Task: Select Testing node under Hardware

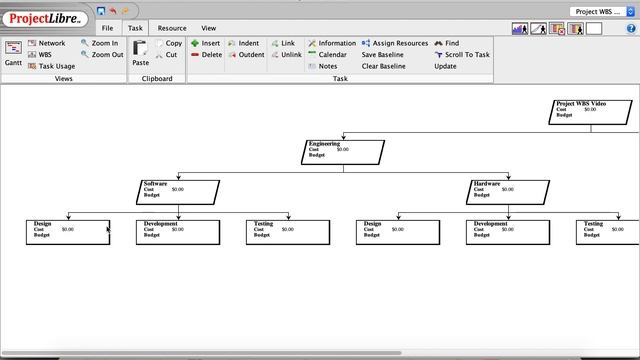Action: (608, 232)
